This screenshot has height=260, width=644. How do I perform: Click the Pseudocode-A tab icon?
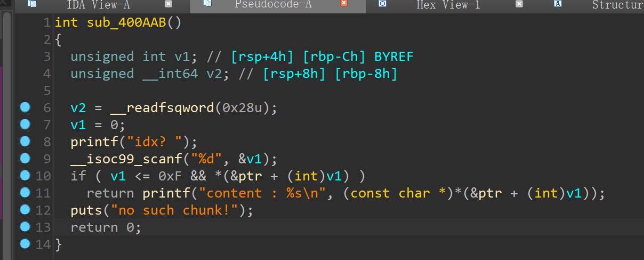[208, 4]
